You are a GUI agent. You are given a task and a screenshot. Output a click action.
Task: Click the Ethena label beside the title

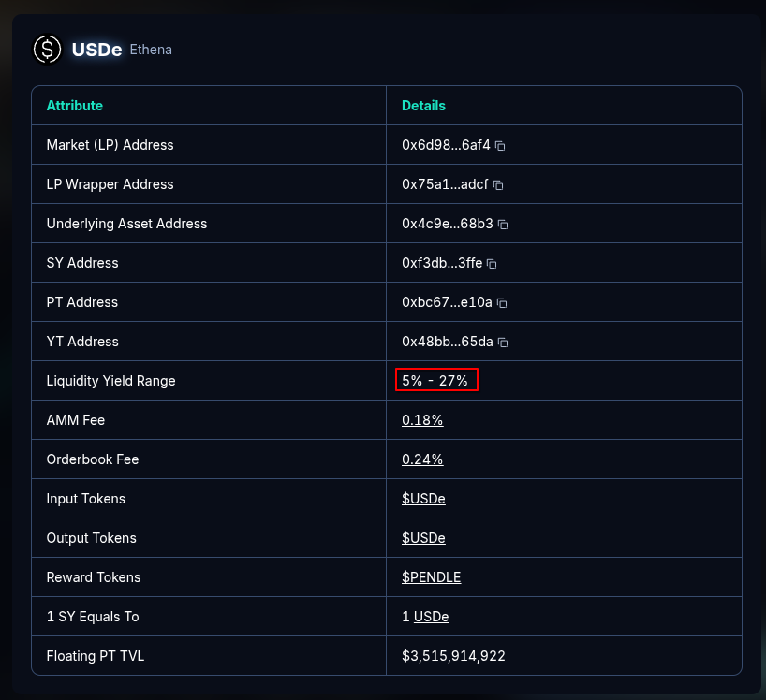151,50
